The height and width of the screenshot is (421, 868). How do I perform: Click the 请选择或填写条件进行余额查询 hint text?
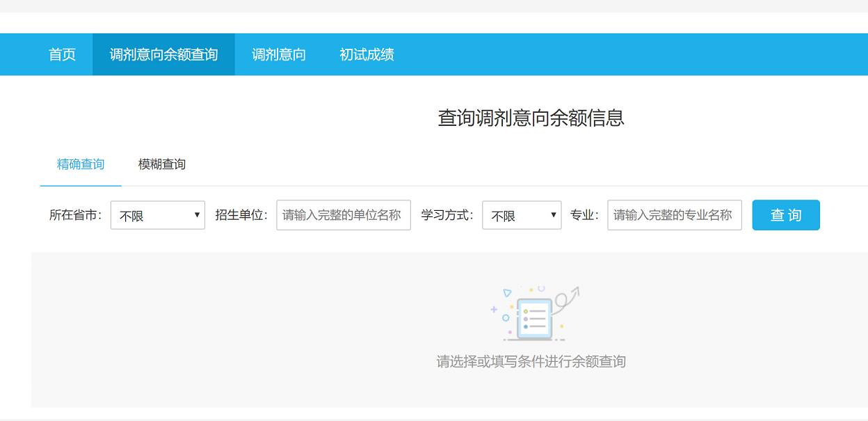pyautogui.click(x=531, y=362)
